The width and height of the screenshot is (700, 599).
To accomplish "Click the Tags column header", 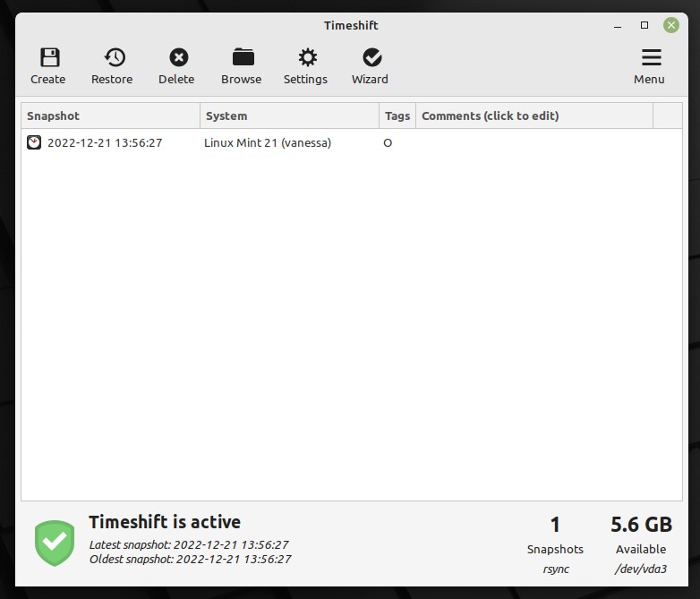I will click(397, 116).
